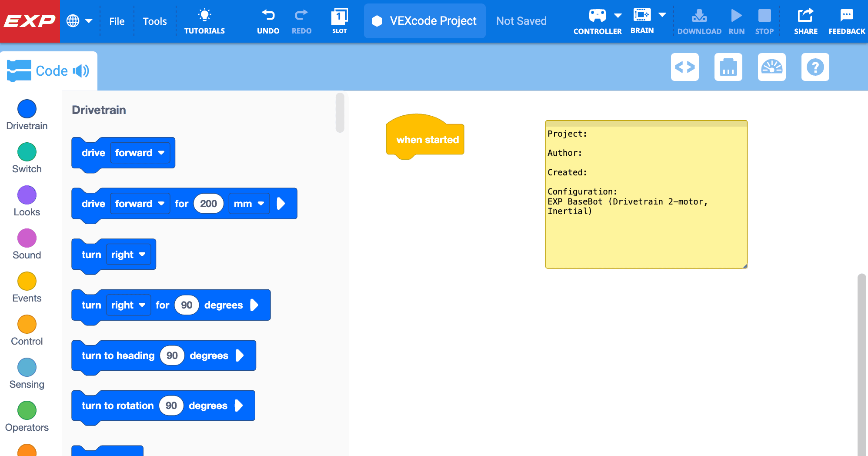Stop the running program
This screenshot has width=868, height=456.
pos(764,20)
